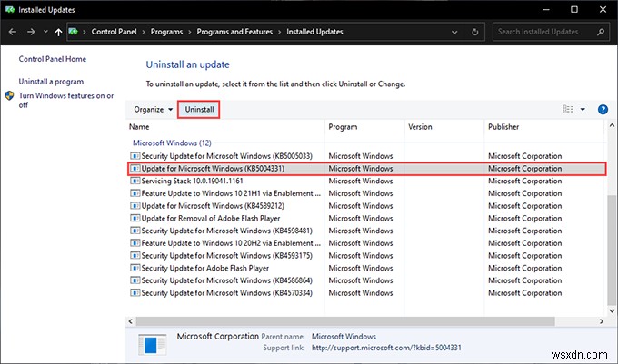This screenshot has width=618, height=364.
Task: Select Programs in the breadcrumb
Action: coord(166,32)
